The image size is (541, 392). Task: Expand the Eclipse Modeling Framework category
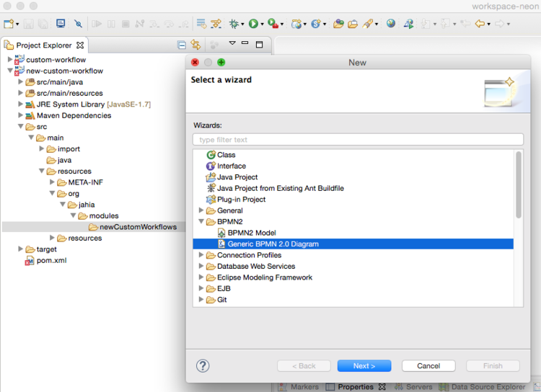point(201,277)
